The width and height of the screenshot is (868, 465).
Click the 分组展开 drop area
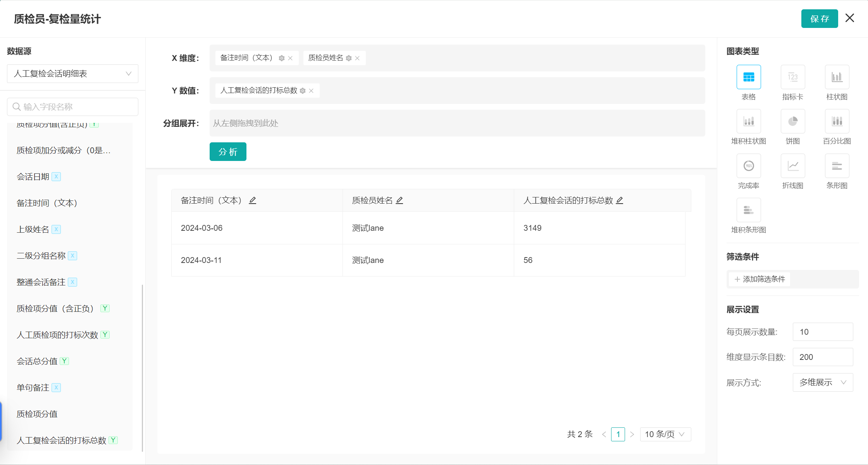point(457,123)
